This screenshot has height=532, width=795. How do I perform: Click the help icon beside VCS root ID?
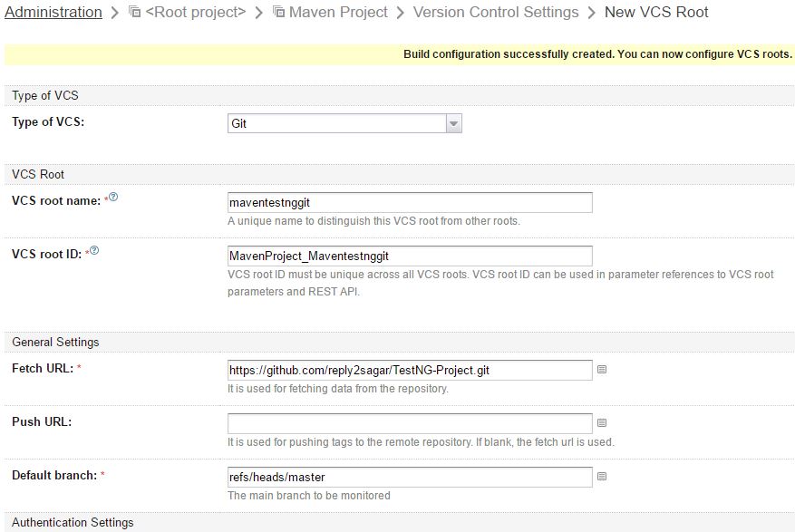pos(94,250)
